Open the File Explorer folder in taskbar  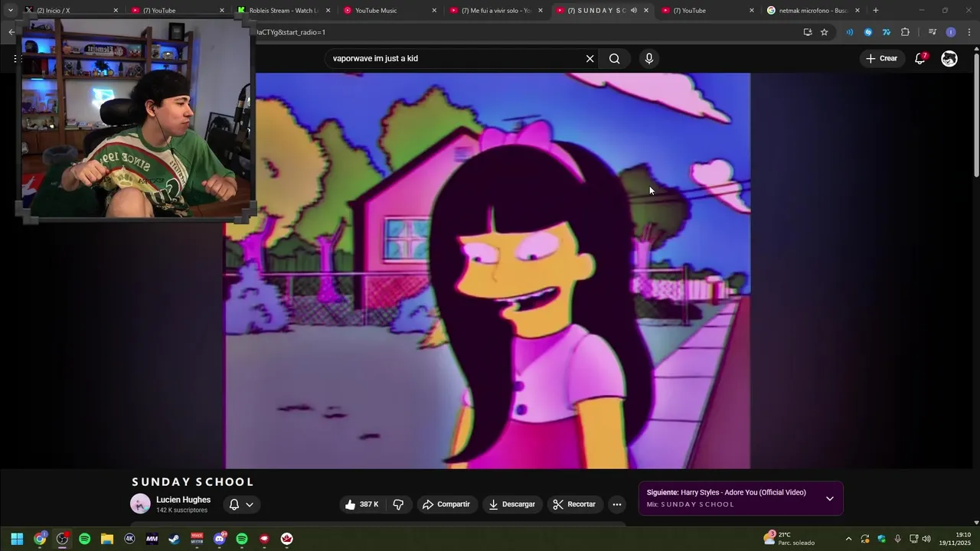pos(107,539)
